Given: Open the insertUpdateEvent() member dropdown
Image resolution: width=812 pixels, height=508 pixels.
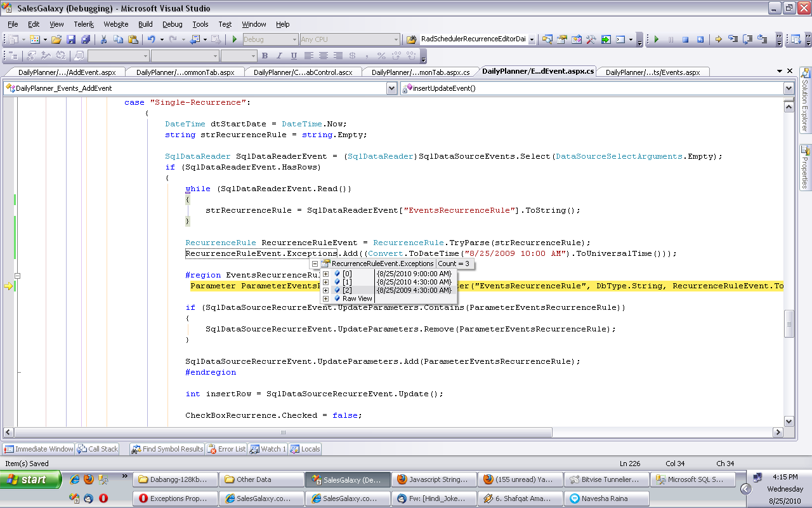Looking at the screenshot, I should pos(789,88).
